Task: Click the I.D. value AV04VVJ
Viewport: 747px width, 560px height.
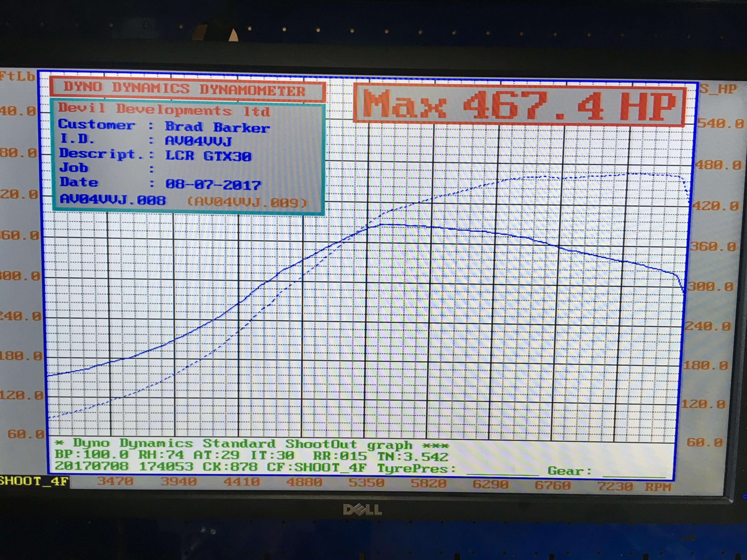Action: (x=198, y=141)
